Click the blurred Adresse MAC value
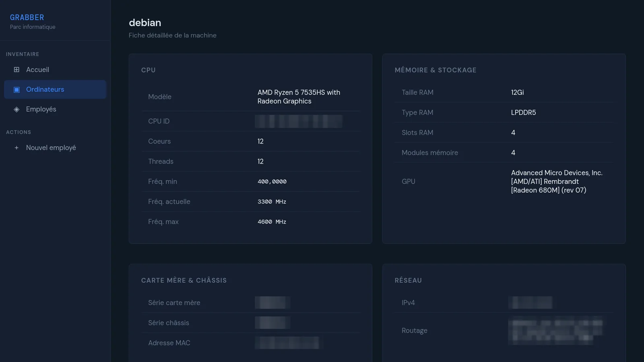Image resolution: width=644 pixels, height=362 pixels. click(288, 343)
